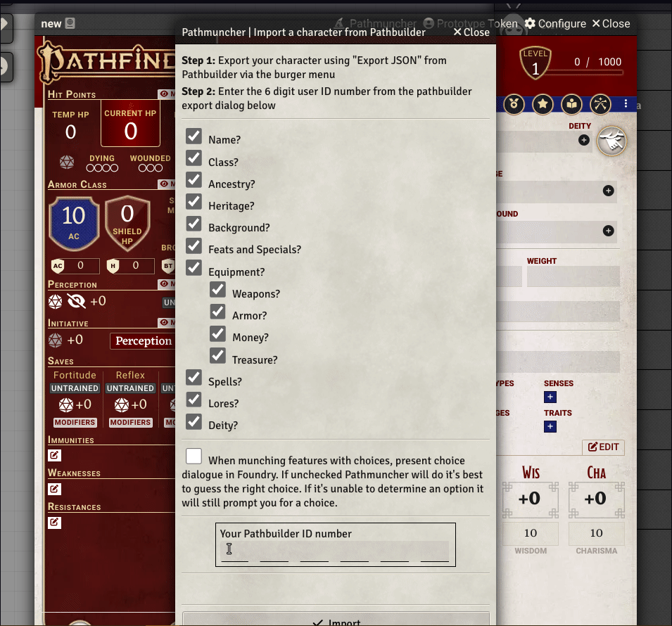Edit Resistances via the pencil icon
Screen dimensions: 672x626
click(x=54, y=523)
